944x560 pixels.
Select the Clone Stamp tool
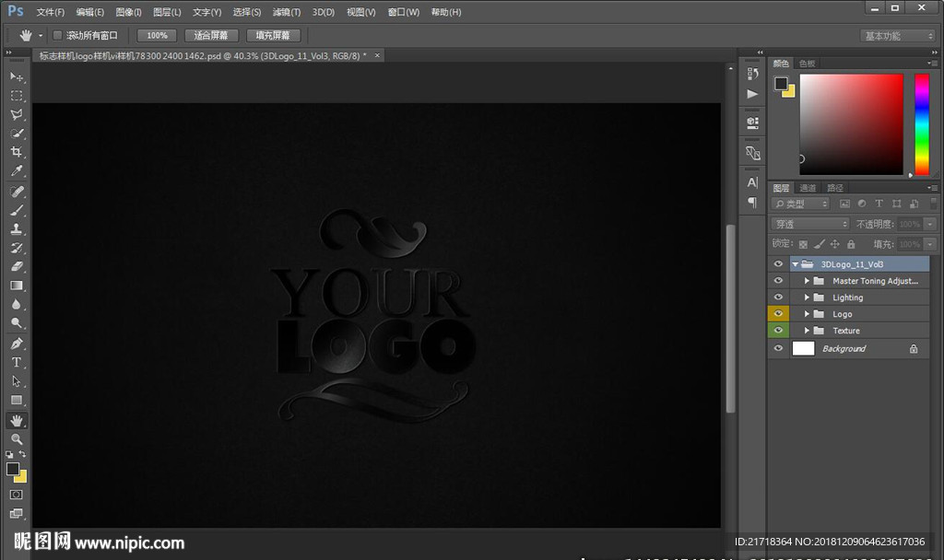click(17, 228)
